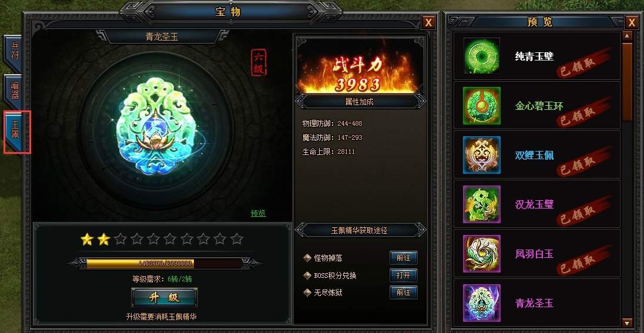
Task: Click the 纯青玉璧 jade disc icon
Action: click(482, 56)
